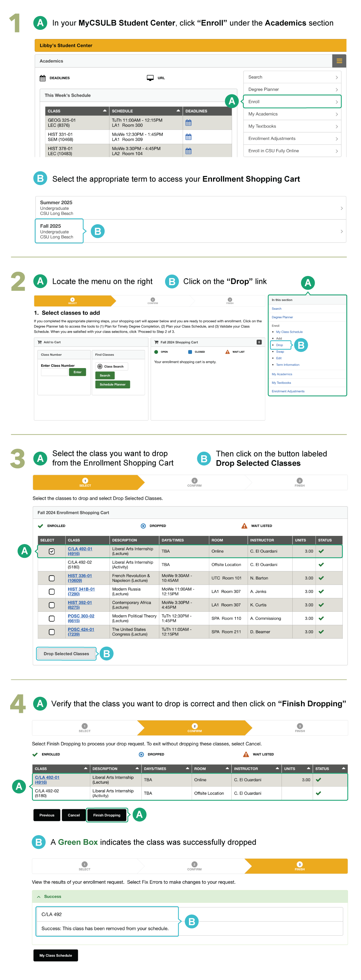
Task: Click the DROPPED legend icon in step 4
Action: click(x=141, y=754)
